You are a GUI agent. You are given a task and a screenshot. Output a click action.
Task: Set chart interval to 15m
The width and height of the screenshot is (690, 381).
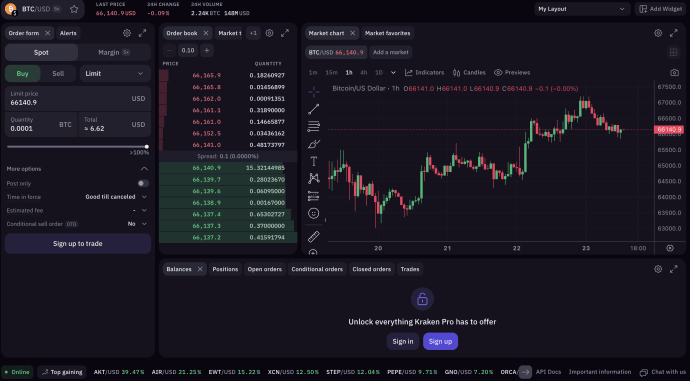click(x=331, y=73)
